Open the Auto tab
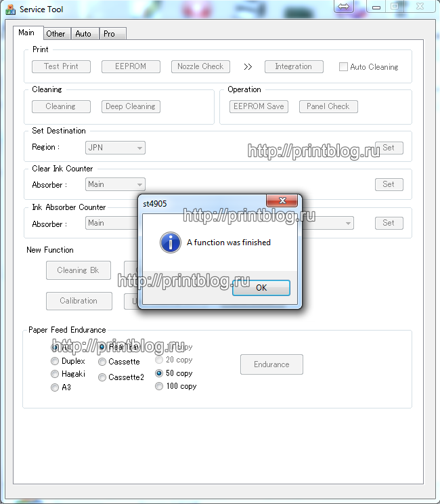The height and width of the screenshot is (504, 440). pyautogui.click(x=83, y=34)
